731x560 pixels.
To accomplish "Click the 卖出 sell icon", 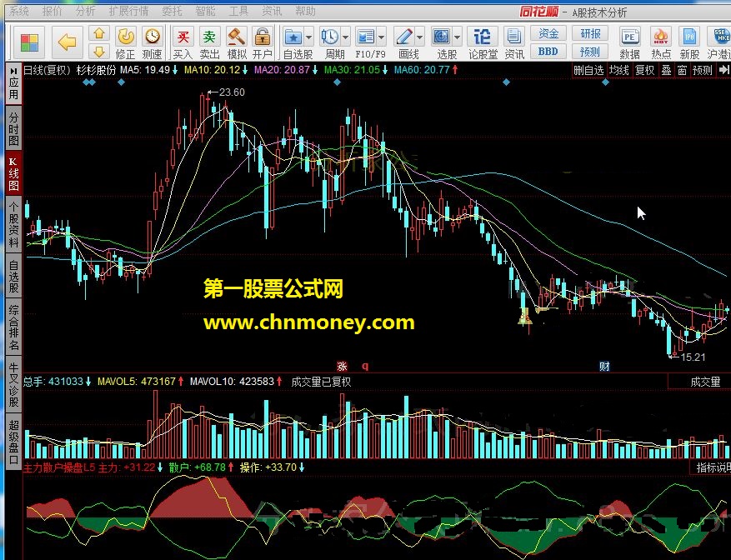I will point(210,43).
